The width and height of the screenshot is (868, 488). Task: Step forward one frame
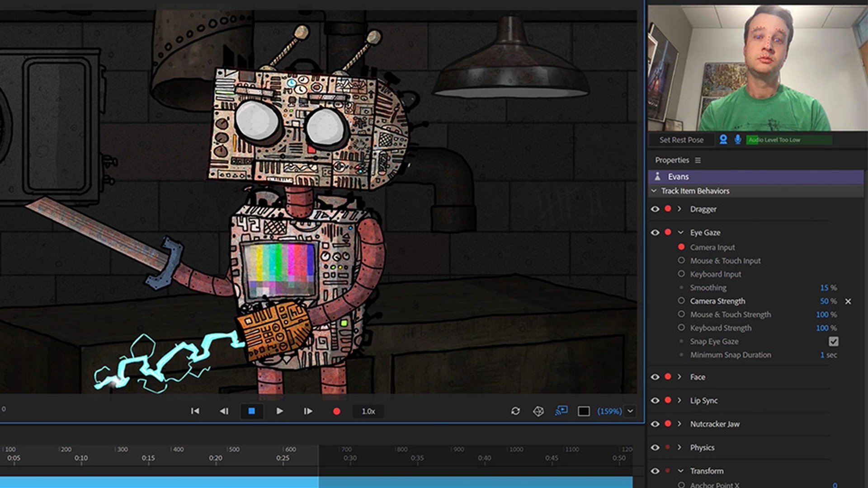click(x=308, y=411)
